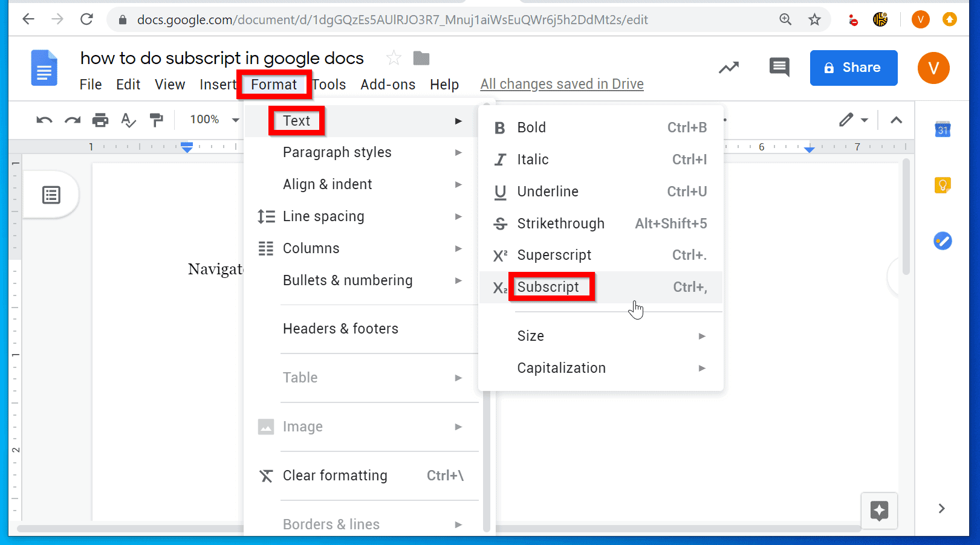Open the round orange-black extension icon
The height and width of the screenshot is (545, 980).
point(880,20)
